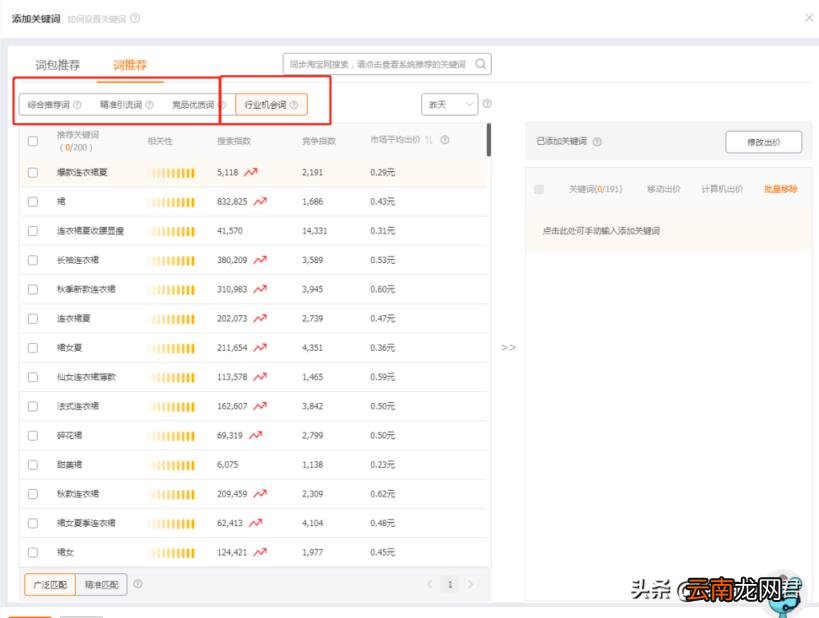Click the 修改出价 button

tap(763, 142)
